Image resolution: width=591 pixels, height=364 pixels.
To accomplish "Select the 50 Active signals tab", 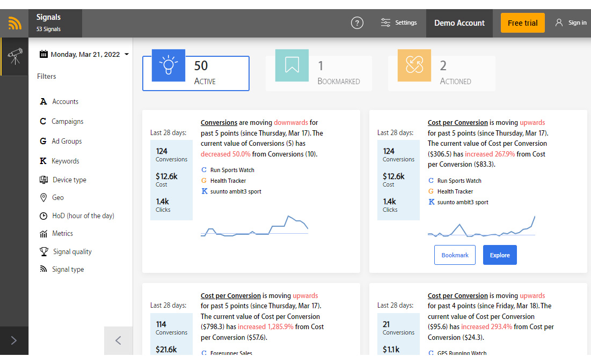I will [196, 73].
